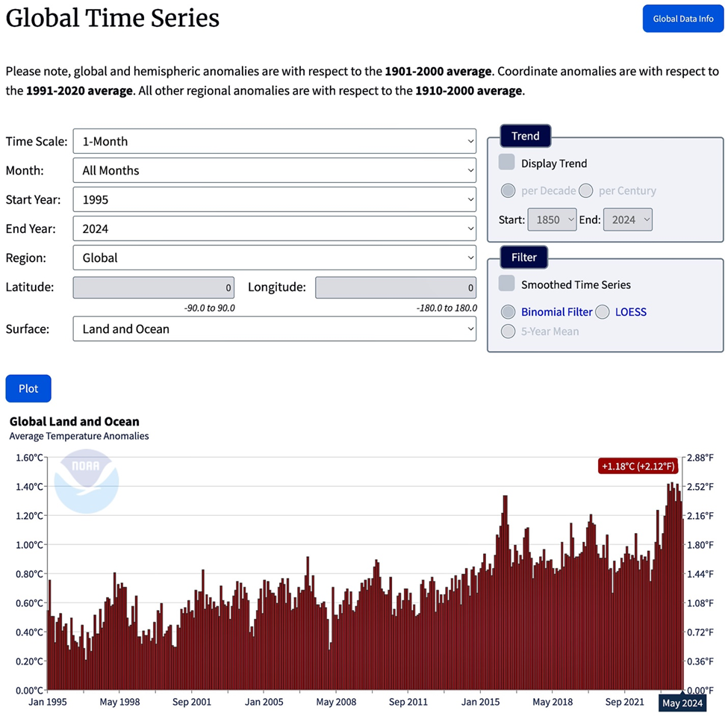Select the 5-Year Mean radio option
The height and width of the screenshot is (716, 728).
pyautogui.click(x=508, y=331)
